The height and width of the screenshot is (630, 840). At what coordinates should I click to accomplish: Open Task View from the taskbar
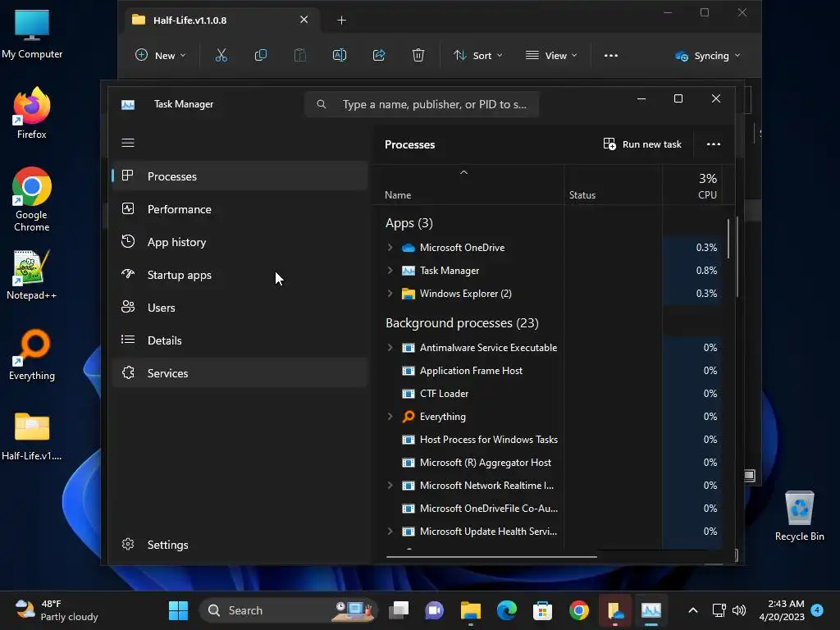[x=399, y=610]
